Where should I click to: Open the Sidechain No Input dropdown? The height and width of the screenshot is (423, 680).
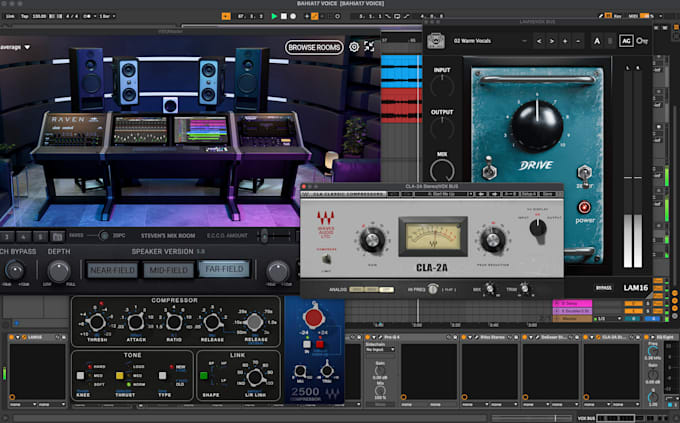pyautogui.click(x=380, y=349)
